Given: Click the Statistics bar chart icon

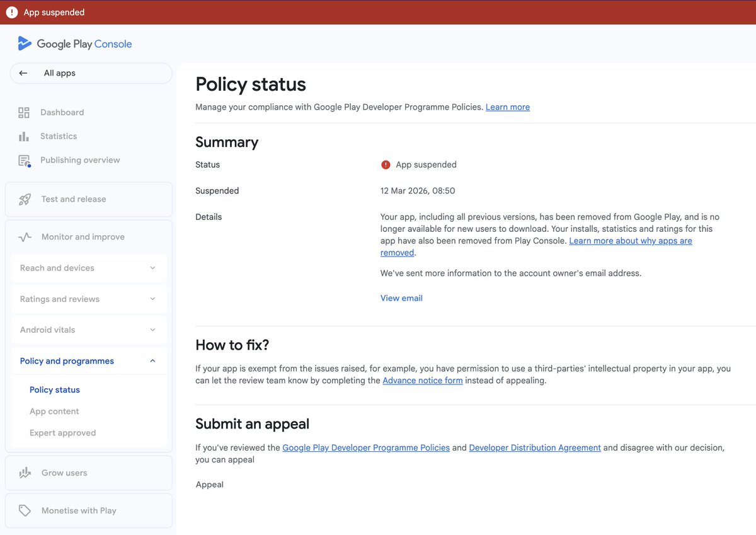Looking at the screenshot, I should [x=24, y=136].
